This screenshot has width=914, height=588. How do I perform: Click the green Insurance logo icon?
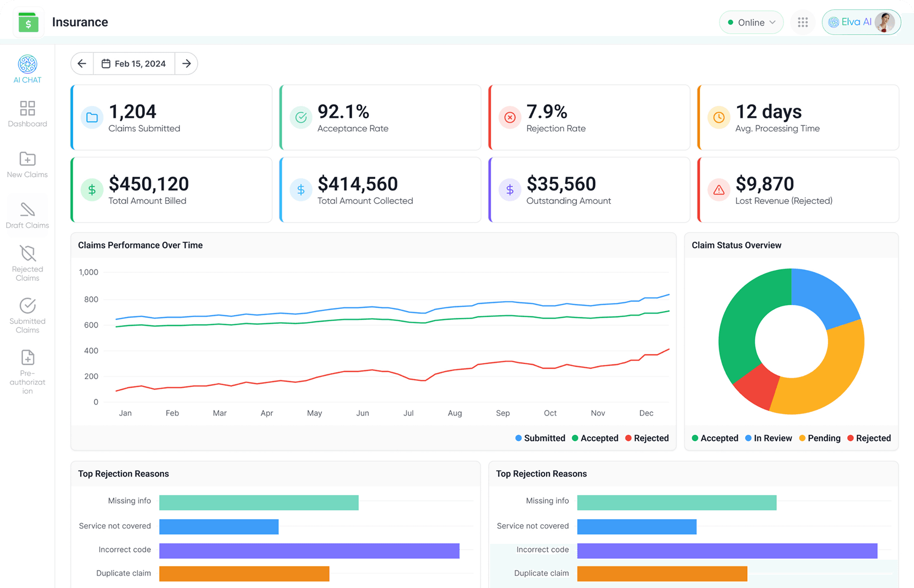coord(28,23)
